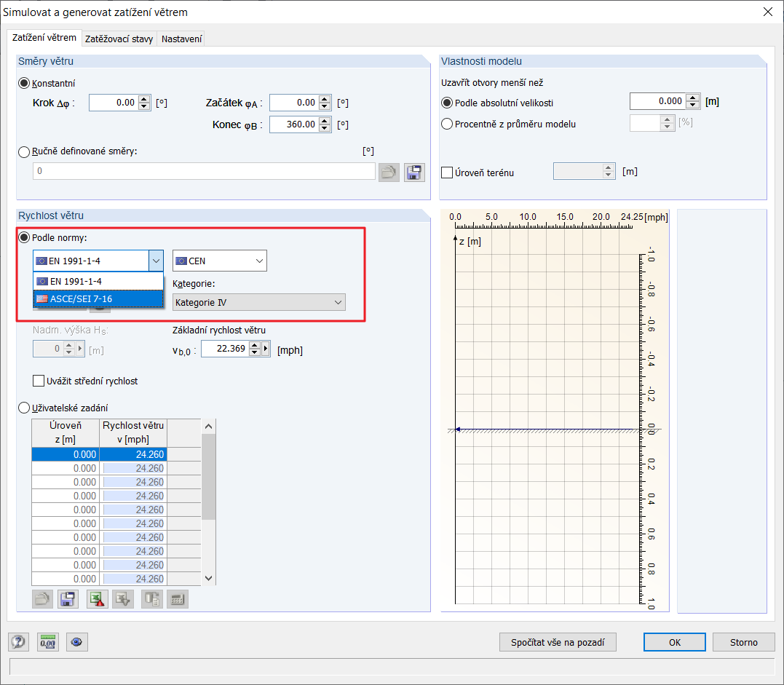This screenshot has height=685, width=784.
Task: Open the calculator for the table
Action: pos(178,598)
